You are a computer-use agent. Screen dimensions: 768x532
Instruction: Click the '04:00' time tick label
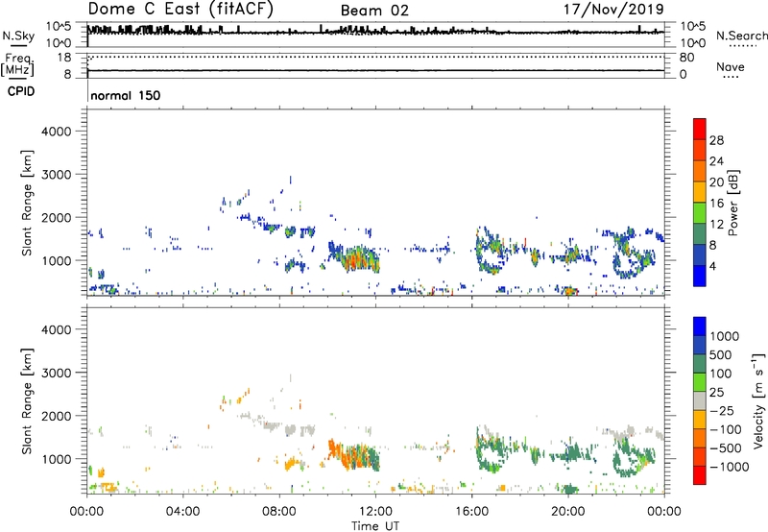point(183,512)
